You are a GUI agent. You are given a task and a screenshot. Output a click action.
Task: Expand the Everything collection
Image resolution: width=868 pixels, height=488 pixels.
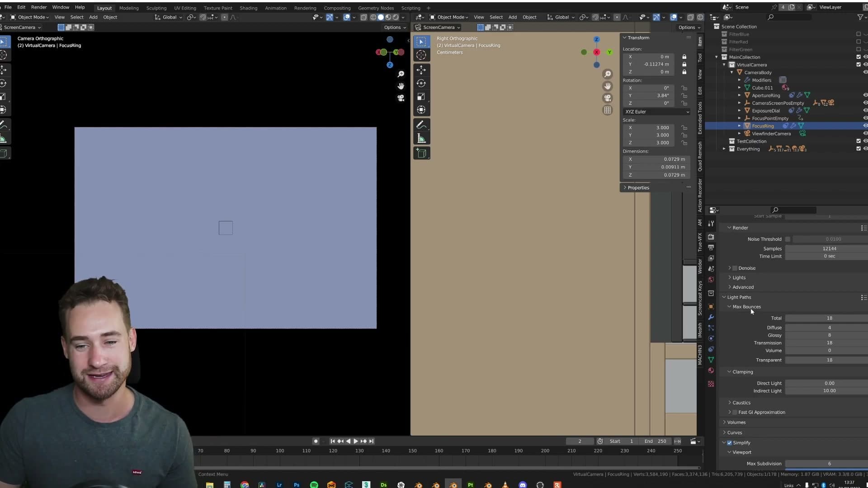point(724,149)
